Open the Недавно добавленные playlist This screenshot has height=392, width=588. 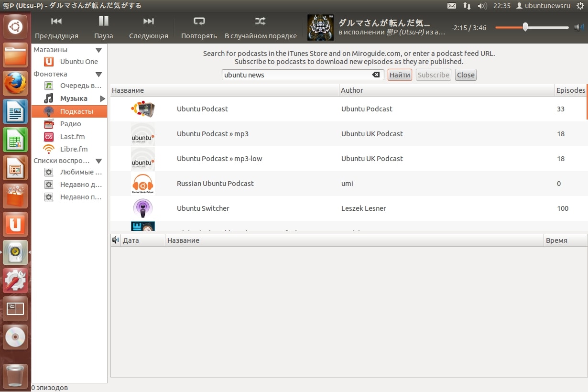(69, 185)
